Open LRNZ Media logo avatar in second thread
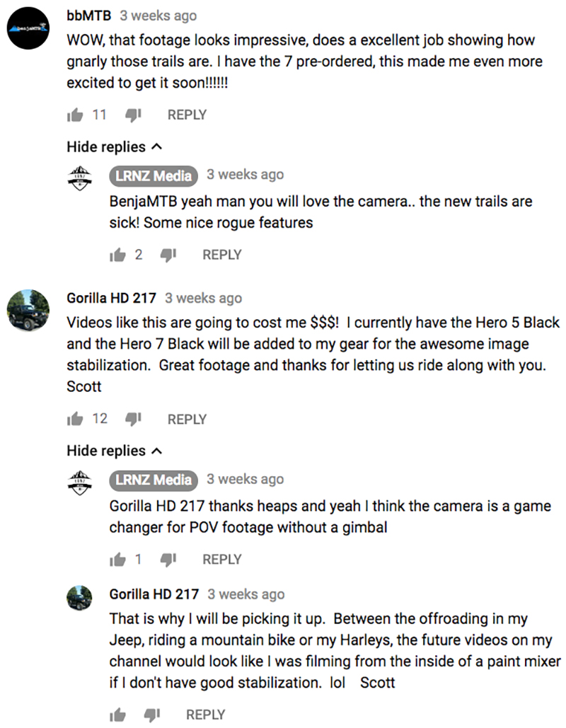 click(x=79, y=483)
